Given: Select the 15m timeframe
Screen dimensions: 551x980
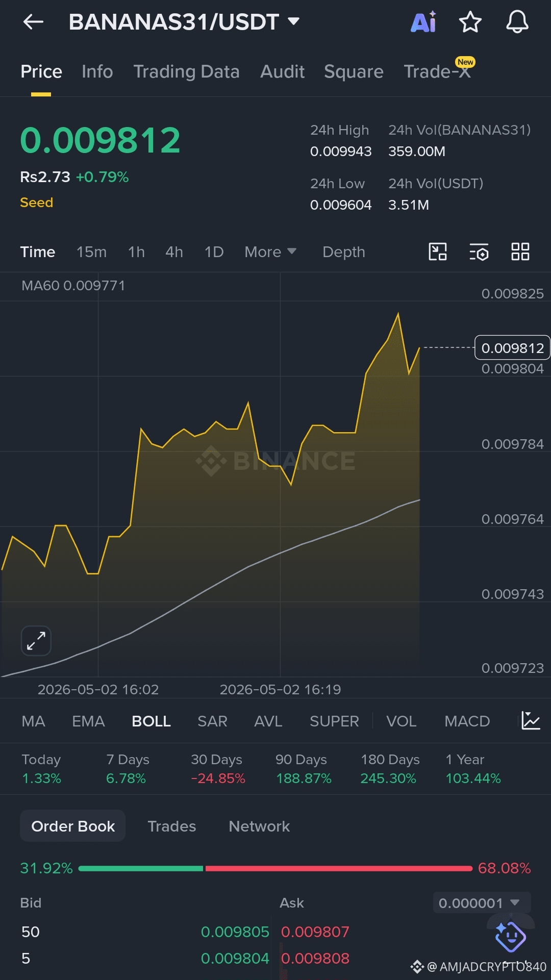Looking at the screenshot, I should pos(91,252).
